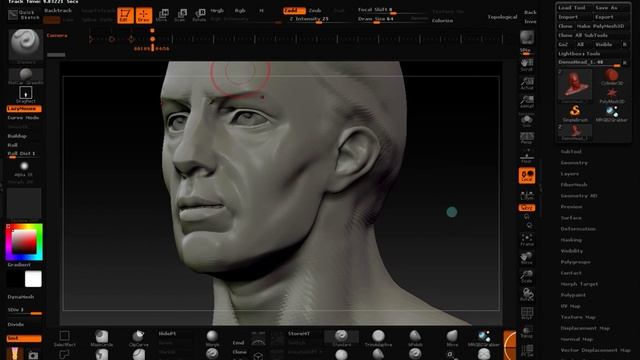Activate the Draw mode button
The width and height of the screenshot is (640, 360).
144,15
